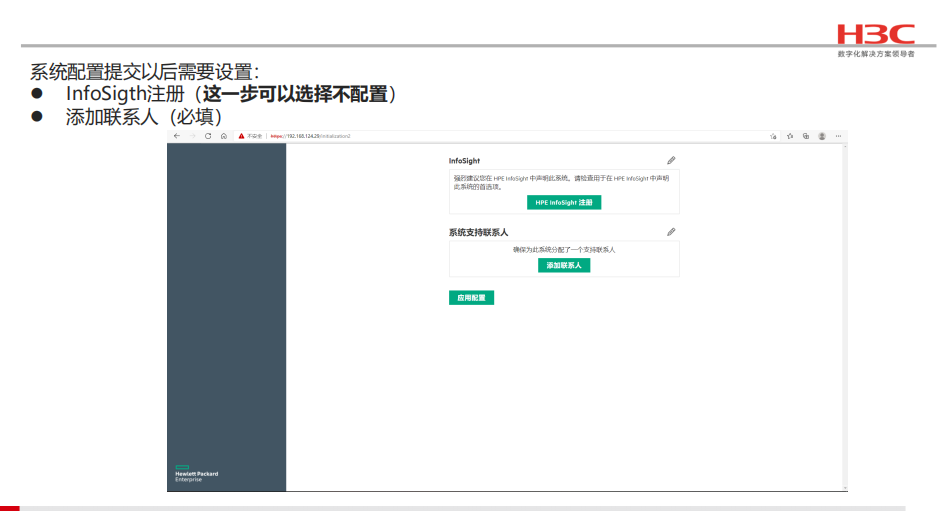The width and height of the screenshot is (952, 511).
Task: Go to browser home page icon
Action: click(223, 136)
